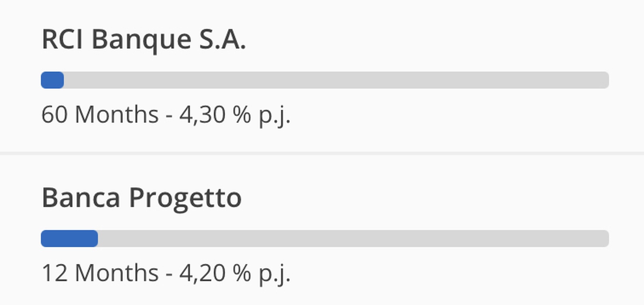644x305 pixels.
Task: Click the blue filled part of RCI Banque bar
Action: click(x=52, y=80)
